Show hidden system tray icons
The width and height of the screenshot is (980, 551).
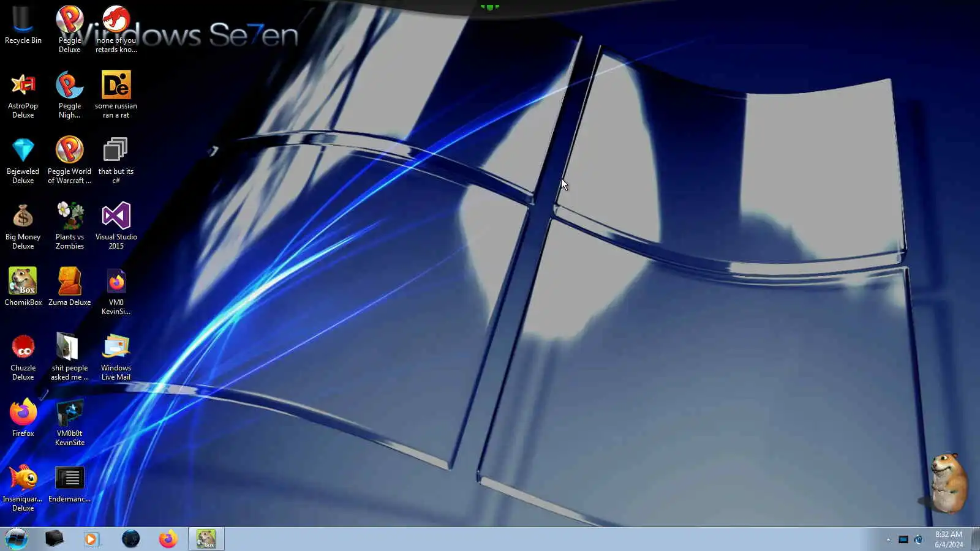[888, 539]
